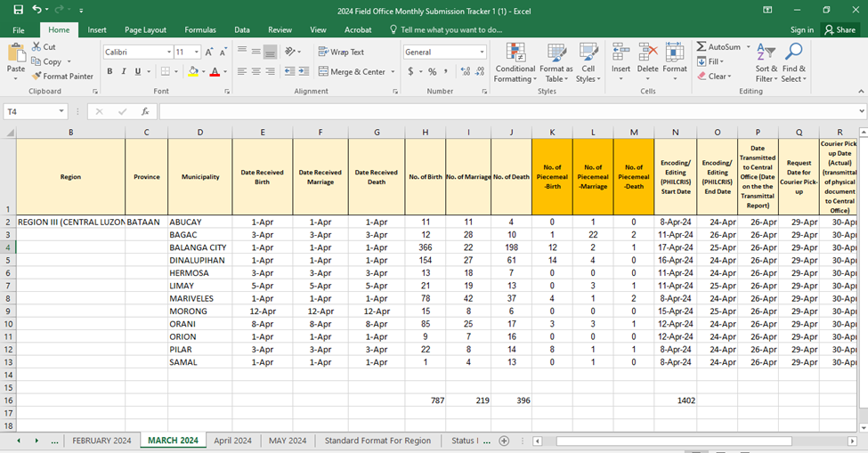Click the Insert Function fx icon
This screenshot has height=453, width=868.
click(x=145, y=111)
